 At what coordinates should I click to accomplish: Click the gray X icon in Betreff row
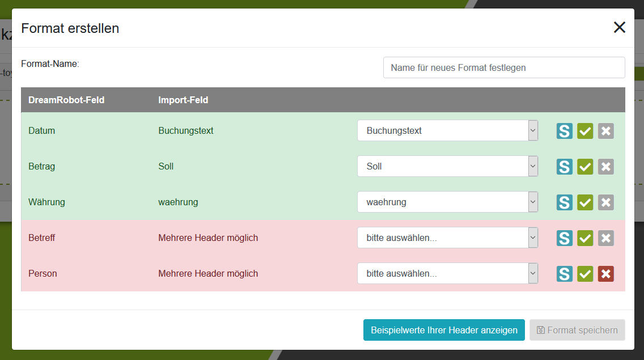606,238
